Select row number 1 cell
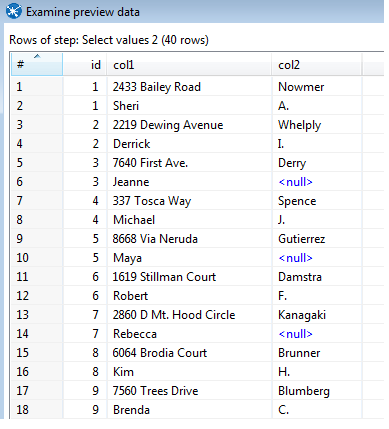The width and height of the screenshot is (389, 429). [x=37, y=87]
